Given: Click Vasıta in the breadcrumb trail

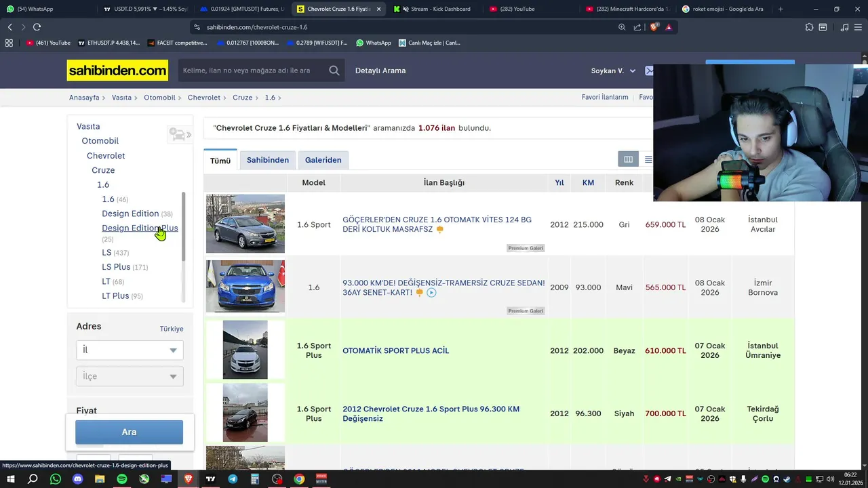Looking at the screenshot, I should 122,98.
